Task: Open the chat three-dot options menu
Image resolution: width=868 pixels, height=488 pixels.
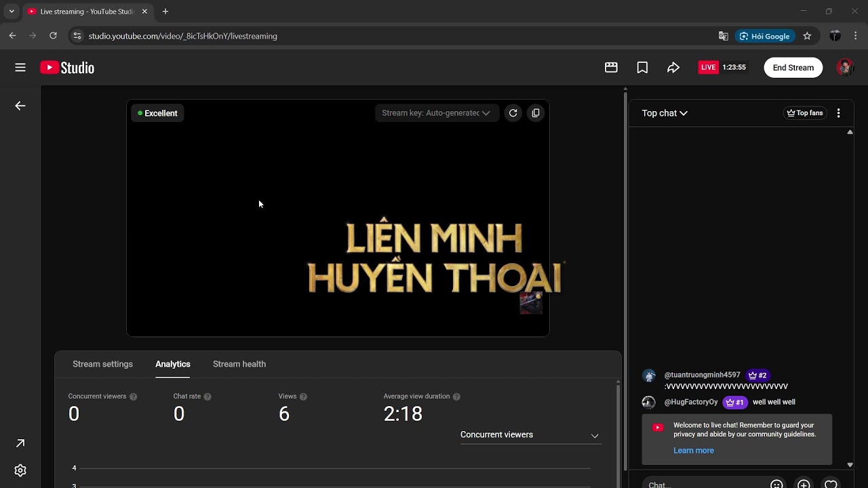Action: [839, 113]
